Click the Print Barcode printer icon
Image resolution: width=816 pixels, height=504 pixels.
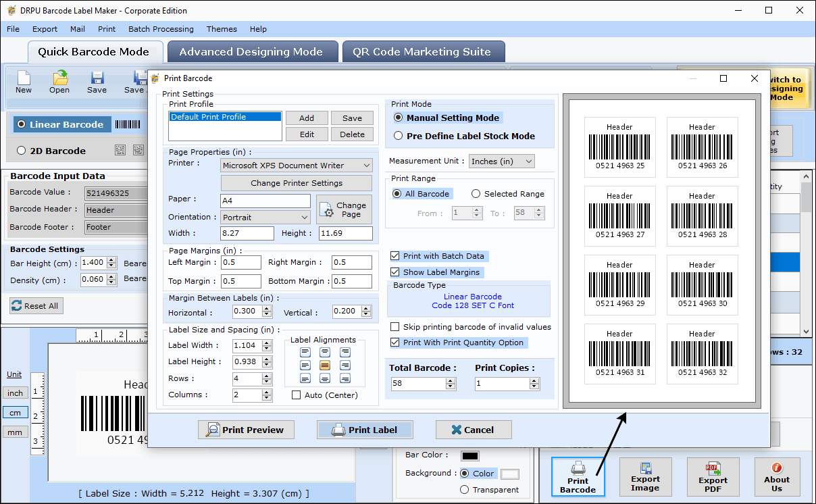click(578, 468)
